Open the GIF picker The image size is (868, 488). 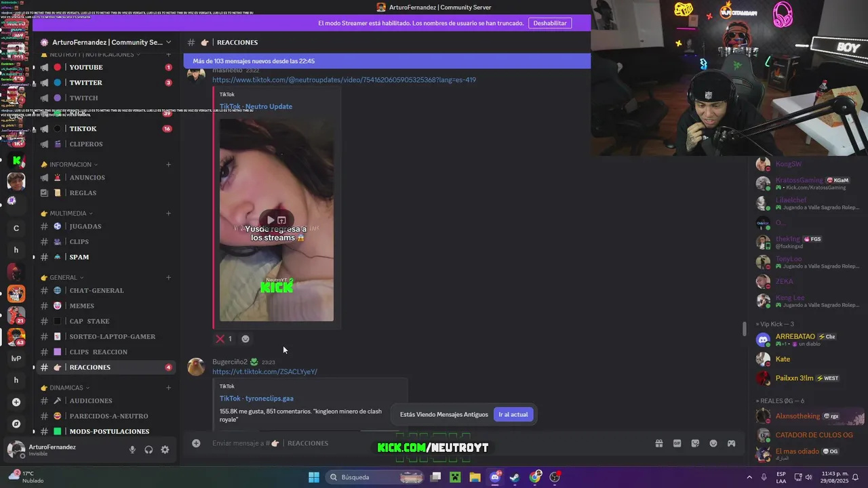[x=677, y=443]
